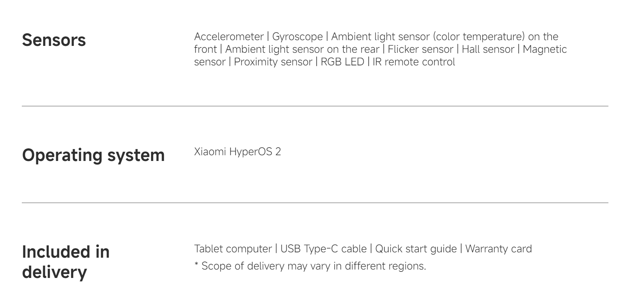
Task: Click the Tablet computer item
Action: [x=233, y=249]
